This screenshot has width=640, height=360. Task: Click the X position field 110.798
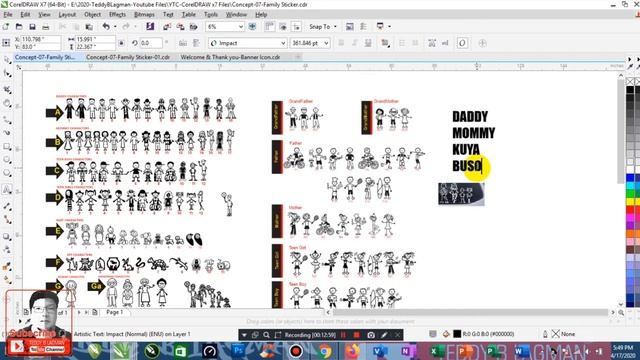tap(40, 39)
